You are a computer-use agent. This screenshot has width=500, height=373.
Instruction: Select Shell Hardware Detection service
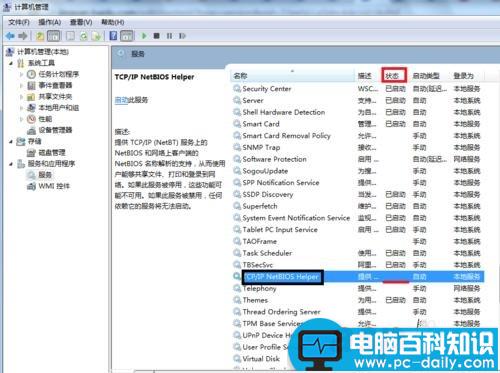click(284, 112)
